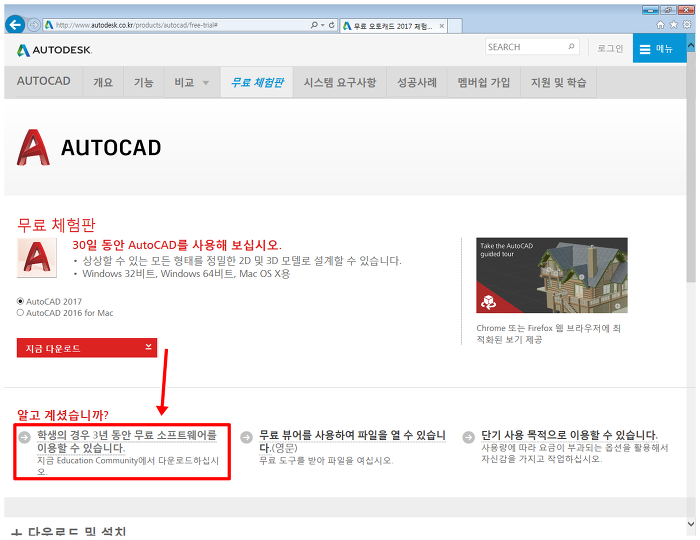Click the arrow icon beside student free software
Viewport: 700px width, 540px height.
coord(25,437)
